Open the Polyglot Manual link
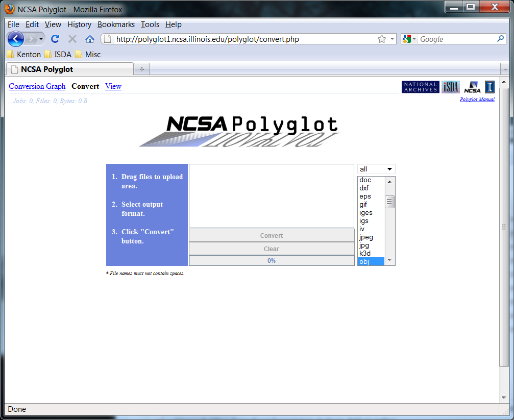The height and width of the screenshot is (420, 514). coord(477,100)
